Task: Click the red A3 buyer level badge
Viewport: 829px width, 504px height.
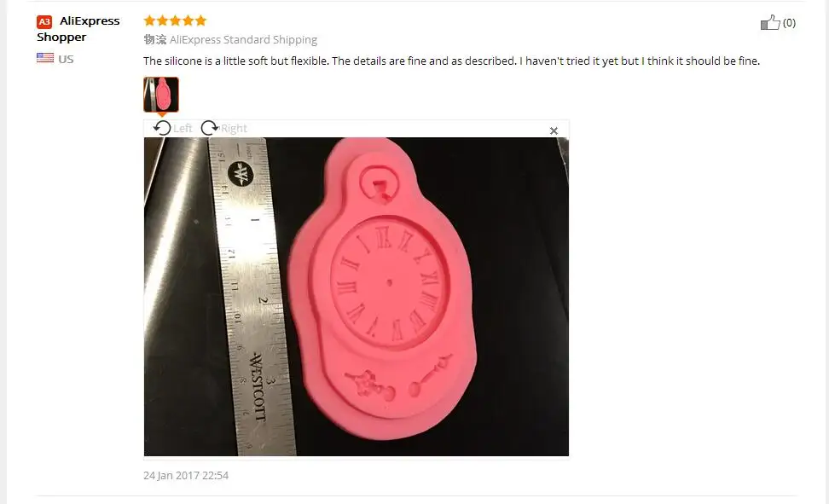Action: (44, 21)
